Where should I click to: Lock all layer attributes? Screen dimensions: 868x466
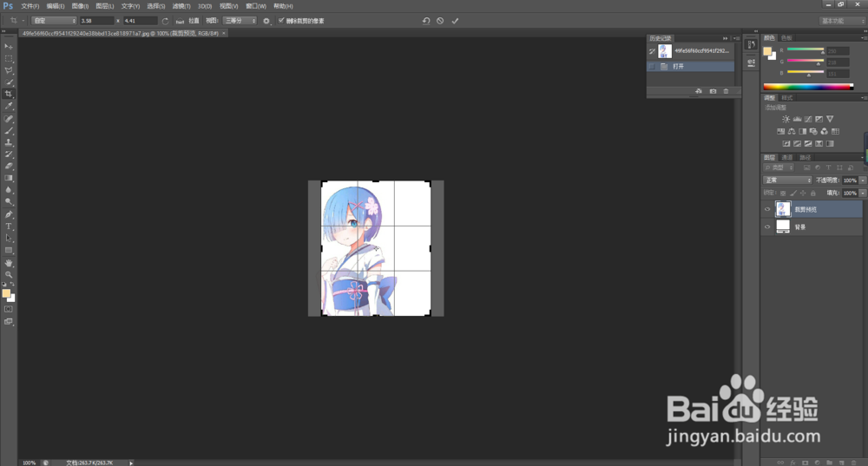coord(812,194)
